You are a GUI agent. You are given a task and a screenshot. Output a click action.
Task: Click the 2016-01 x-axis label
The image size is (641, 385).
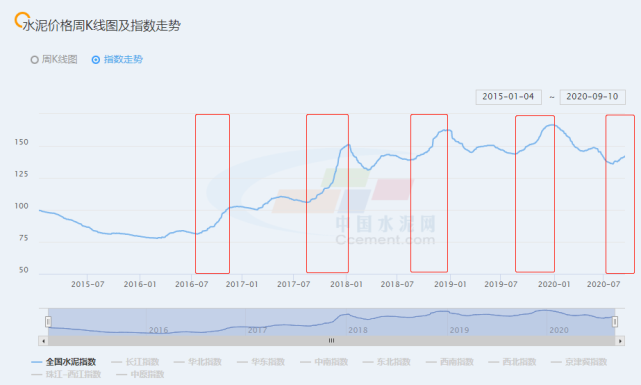[x=140, y=284]
